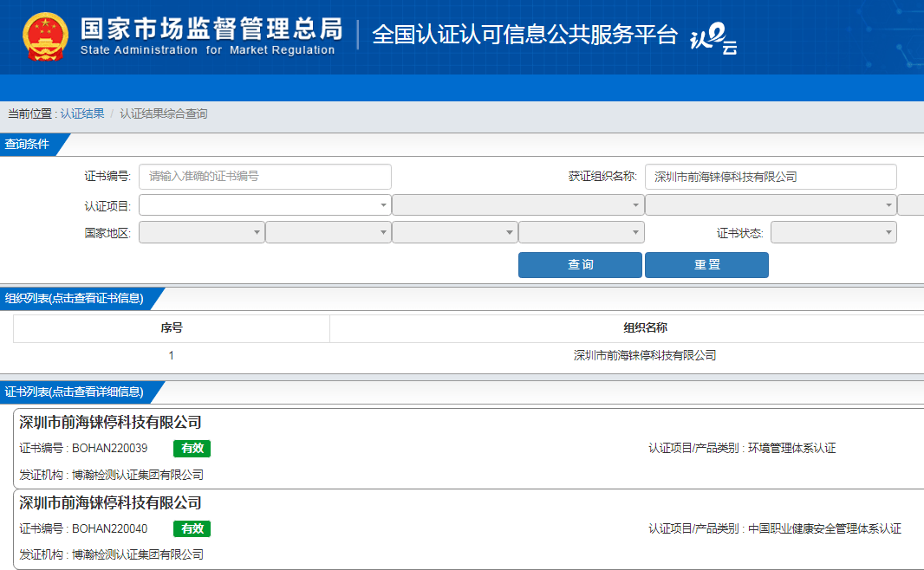Open the second 国家地区 dropdown
This screenshot has width=924, height=570.
[x=329, y=233]
